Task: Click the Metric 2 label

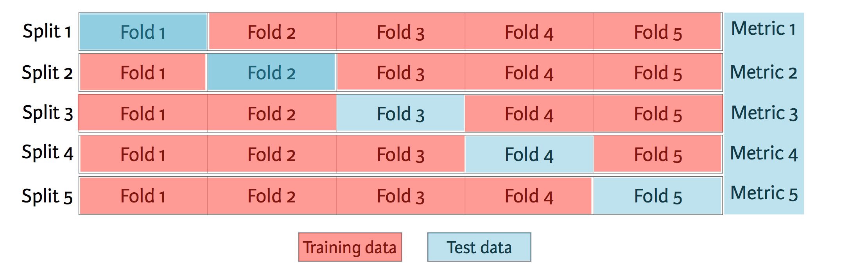Action: click(x=763, y=73)
